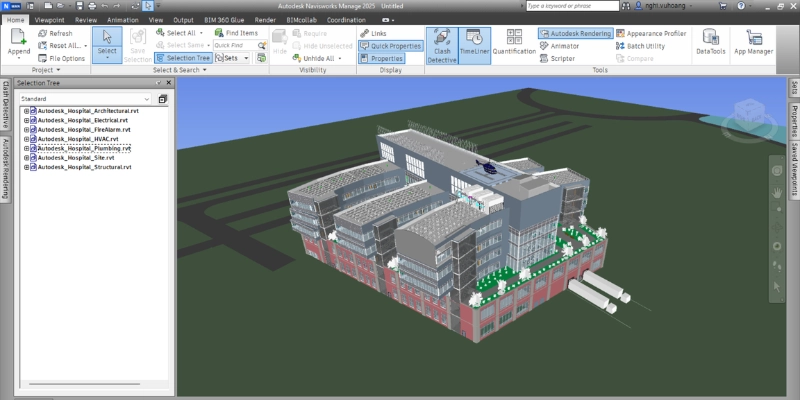Open Clash Detective tool
800x400 pixels.
442,45
